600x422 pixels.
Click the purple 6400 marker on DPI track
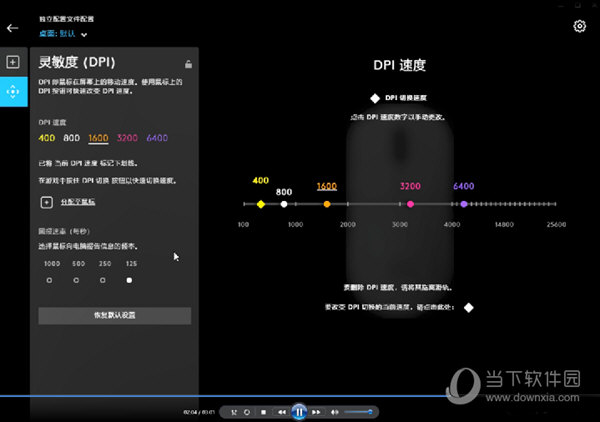[x=464, y=204]
